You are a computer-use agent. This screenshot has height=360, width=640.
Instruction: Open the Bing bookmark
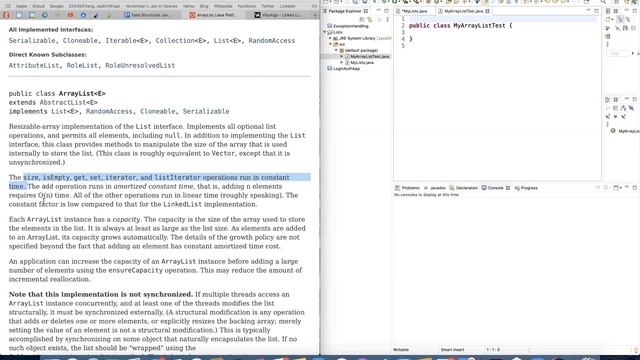click(204, 6)
